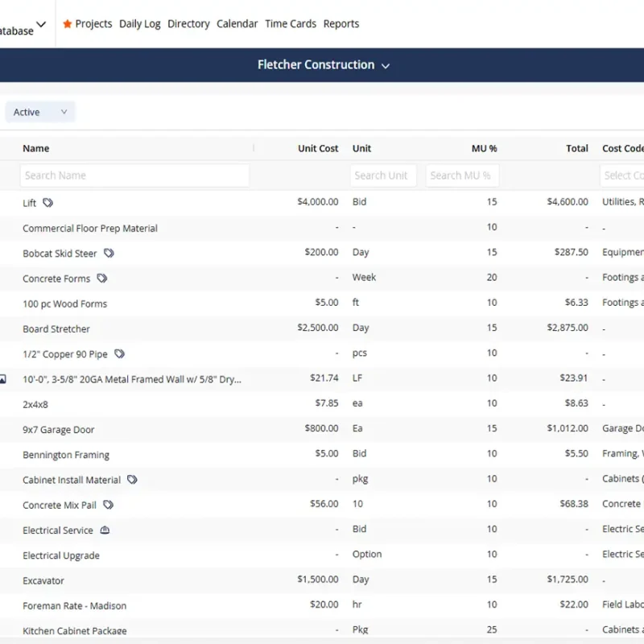The height and width of the screenshot is (644, 644).
Task: Select the 1/2" Copper 90 Pipe item
Action: 65,354
